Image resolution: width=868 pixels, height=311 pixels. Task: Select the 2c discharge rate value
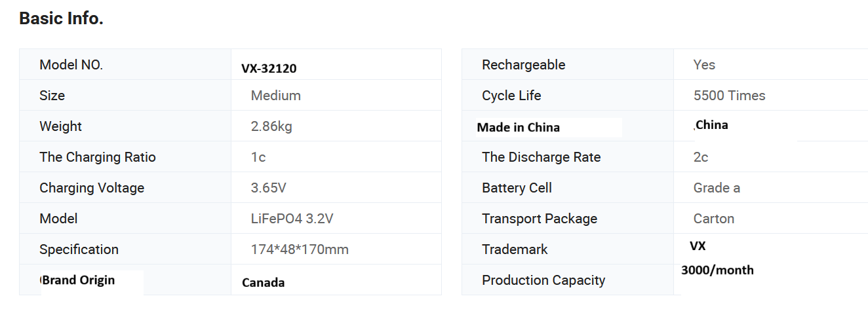pos(701,157)
